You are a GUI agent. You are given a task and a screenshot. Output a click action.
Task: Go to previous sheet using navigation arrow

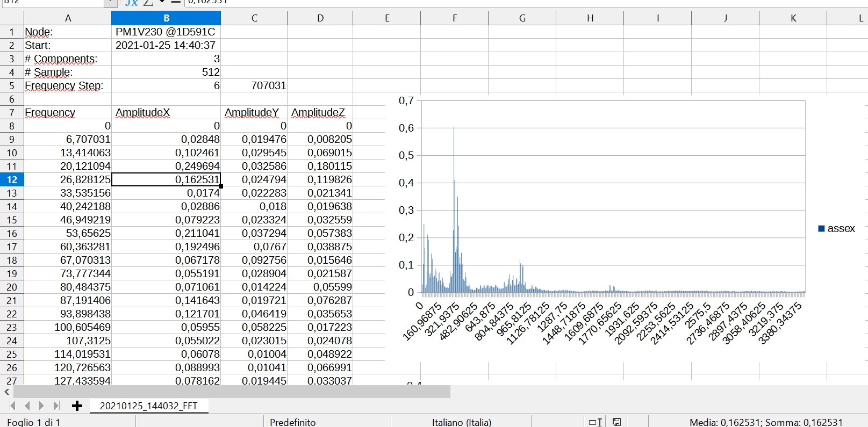click(x=27, y=406)
